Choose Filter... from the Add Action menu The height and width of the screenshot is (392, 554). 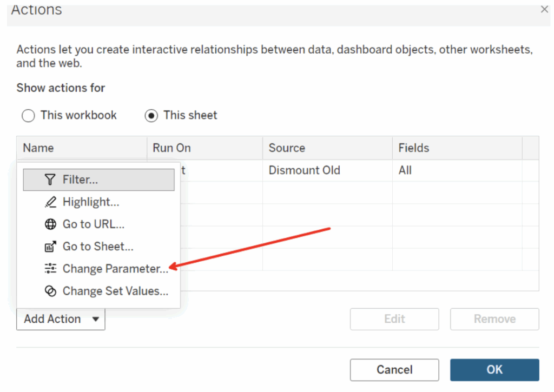(98, 180)
